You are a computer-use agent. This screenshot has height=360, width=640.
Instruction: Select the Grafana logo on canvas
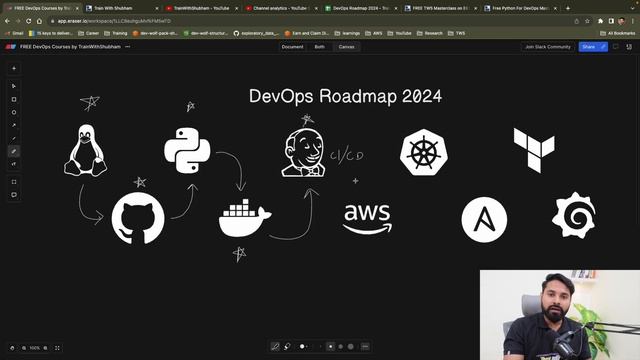click(x=574, y=215)
